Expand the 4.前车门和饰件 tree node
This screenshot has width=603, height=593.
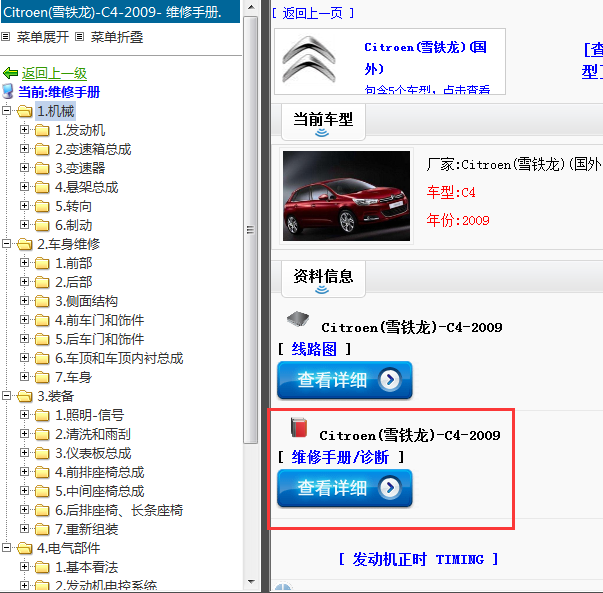pos(24,319)
